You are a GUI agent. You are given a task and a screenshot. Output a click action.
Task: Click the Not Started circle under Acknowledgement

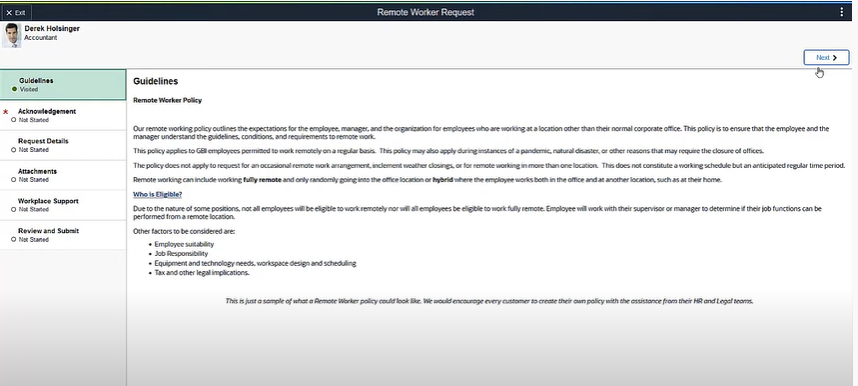[14, 120]
